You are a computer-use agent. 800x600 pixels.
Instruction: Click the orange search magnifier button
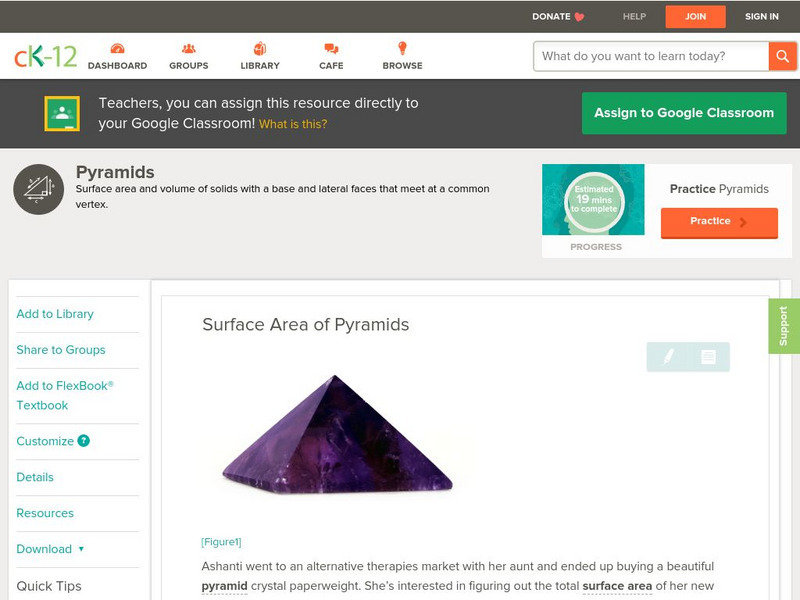pyautogui.click(x=782, y=56)
